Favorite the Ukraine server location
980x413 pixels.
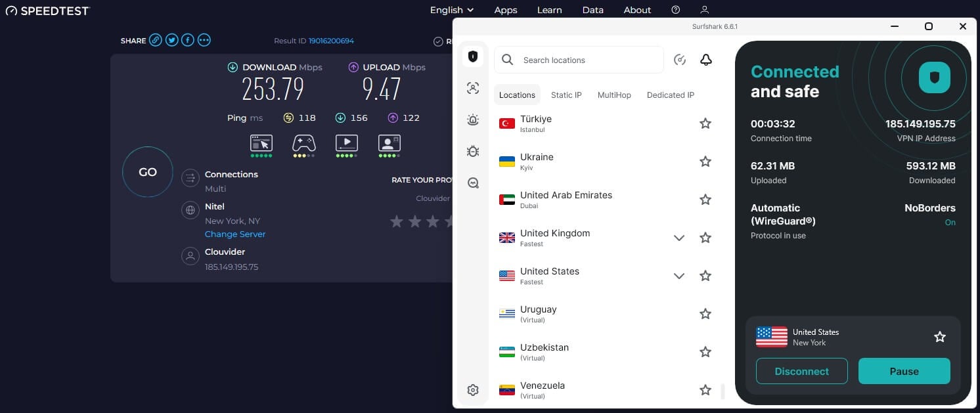point(705,161)
